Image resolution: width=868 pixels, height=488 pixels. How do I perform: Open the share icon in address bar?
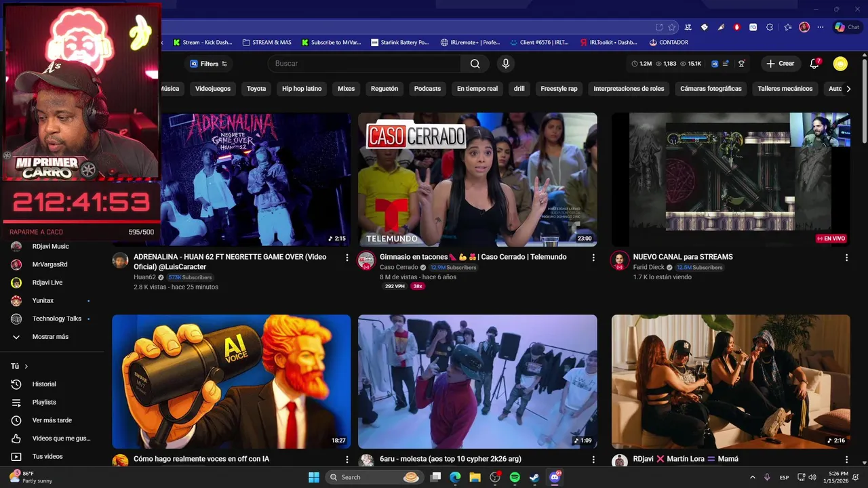658,27
